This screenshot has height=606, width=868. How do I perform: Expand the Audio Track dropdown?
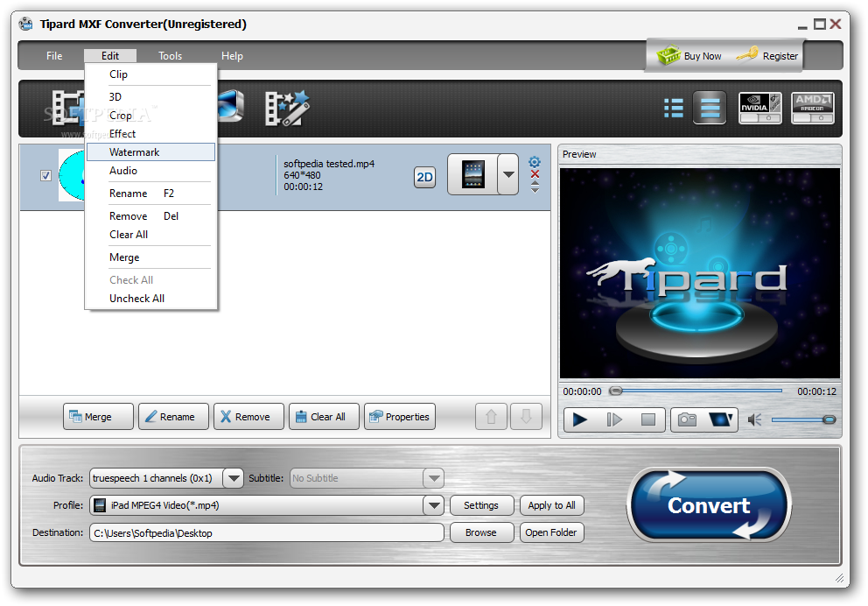(233, 478)
